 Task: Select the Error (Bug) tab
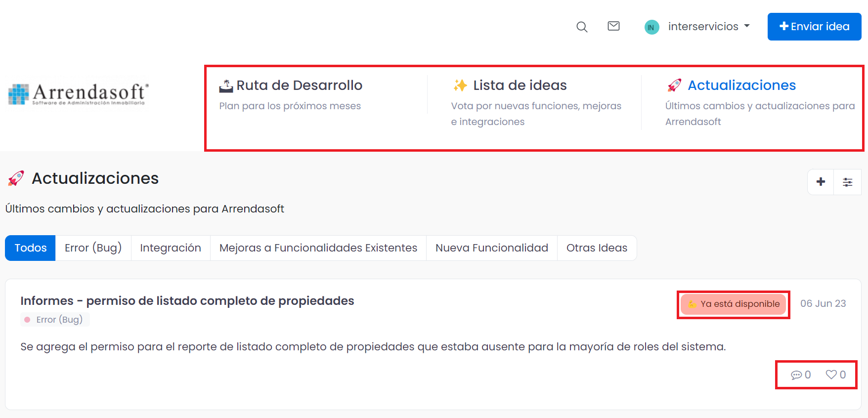93,248
